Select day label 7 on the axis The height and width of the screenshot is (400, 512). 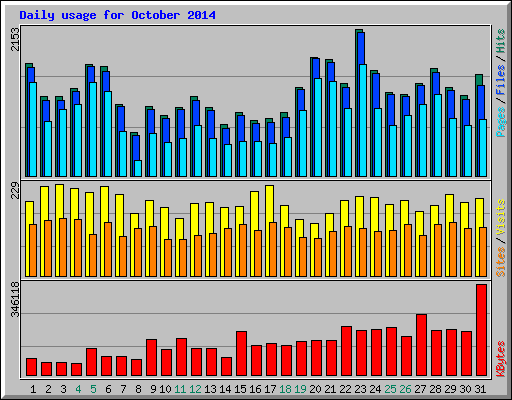123,389
